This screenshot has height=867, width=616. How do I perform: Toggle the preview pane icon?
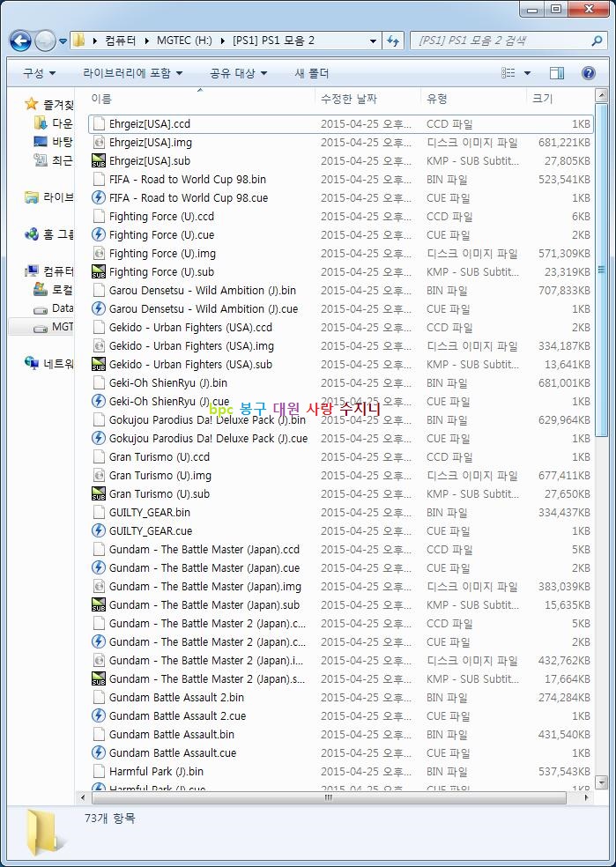click(557, 73)
